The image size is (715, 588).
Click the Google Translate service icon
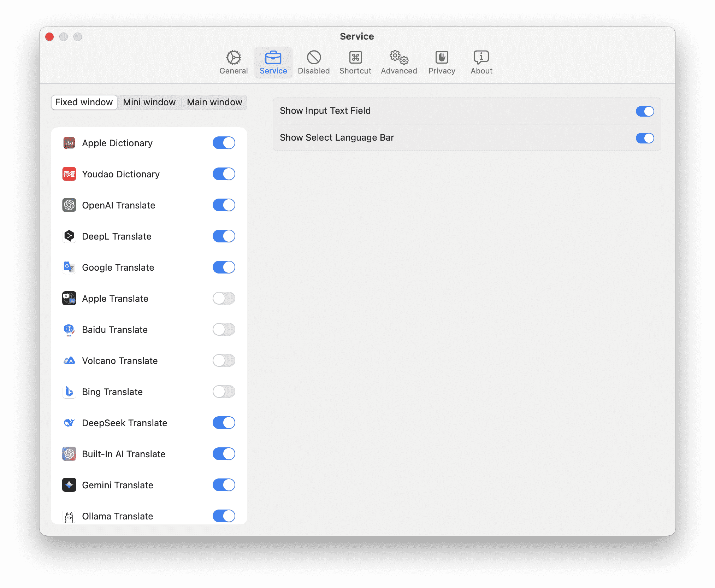click(69, 267)
